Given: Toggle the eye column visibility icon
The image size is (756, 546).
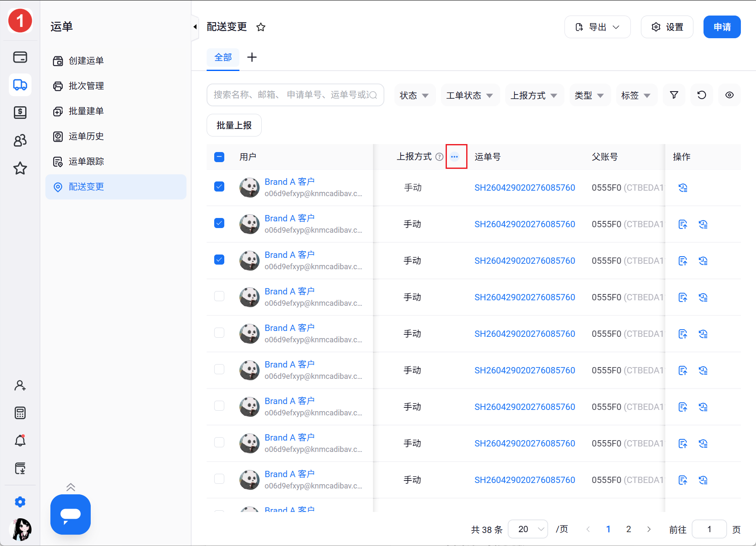Looking at the screenshot, I should pos(730,95).
